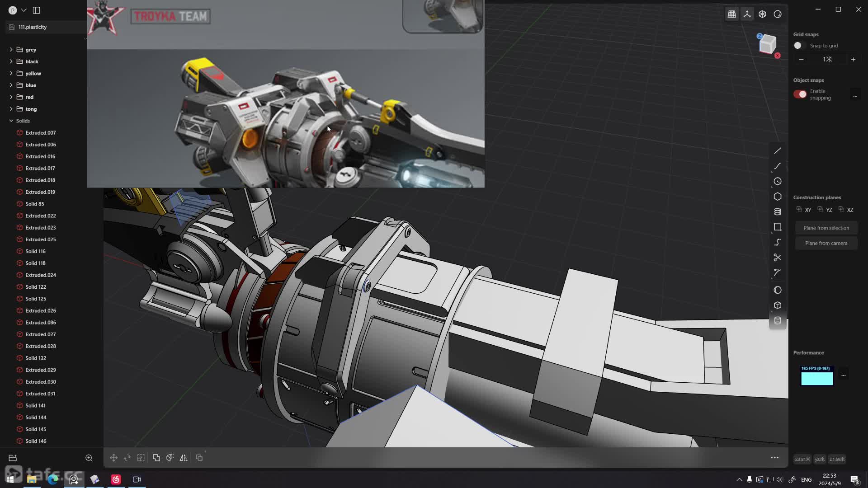Click Plane from camera button
This screenshot has height=488, width=868.
pyautogui.click(x=826, y=243)
